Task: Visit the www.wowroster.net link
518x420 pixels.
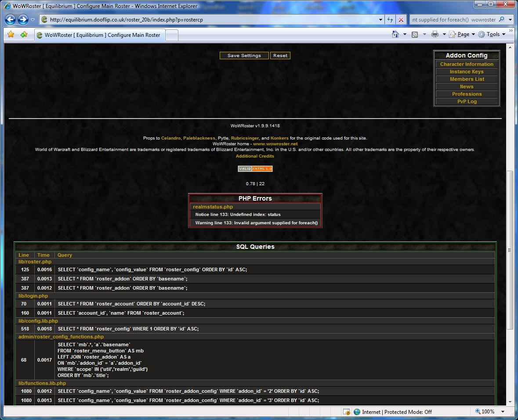Action: tap(275, 144)
